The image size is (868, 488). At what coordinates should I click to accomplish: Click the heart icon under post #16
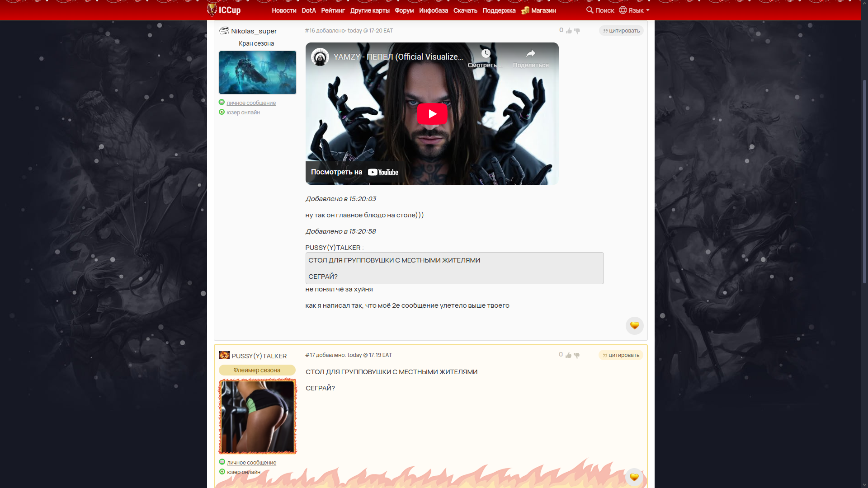[634, 325]
